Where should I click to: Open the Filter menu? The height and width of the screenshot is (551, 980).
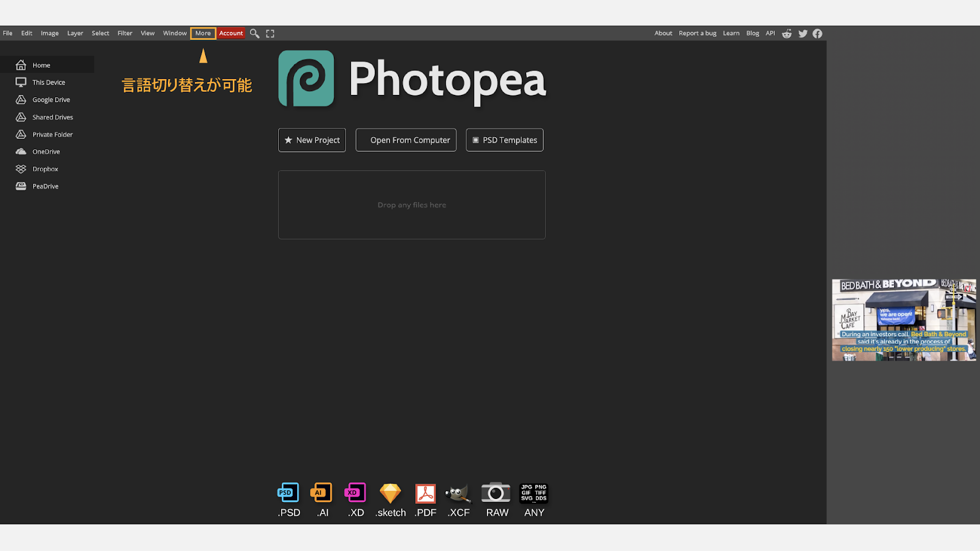tap(125, 34)
